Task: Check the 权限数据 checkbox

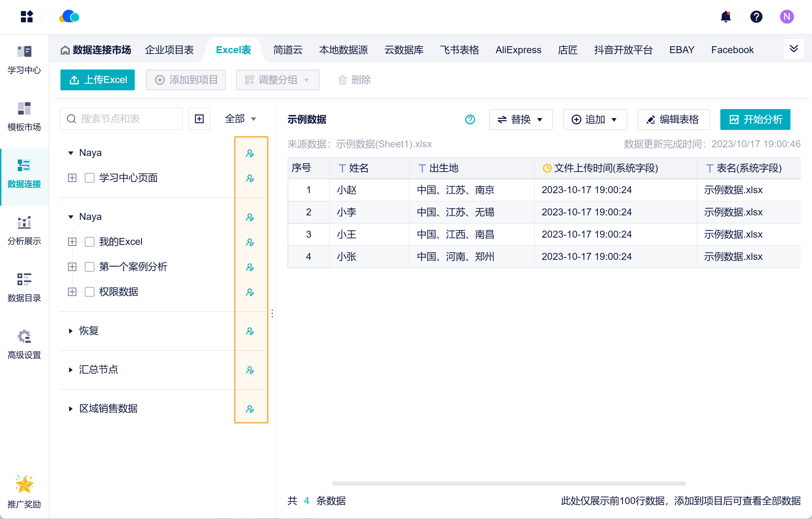Action: [x=90, y=292]
